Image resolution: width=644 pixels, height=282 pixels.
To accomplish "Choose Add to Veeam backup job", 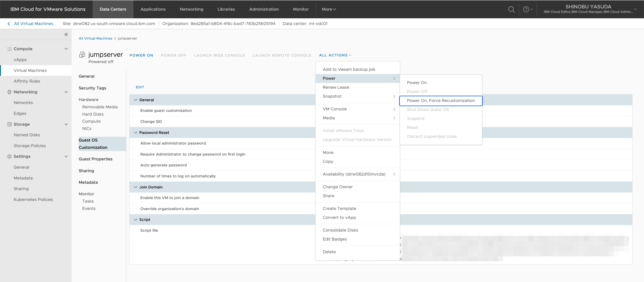I will click(348, 69).
